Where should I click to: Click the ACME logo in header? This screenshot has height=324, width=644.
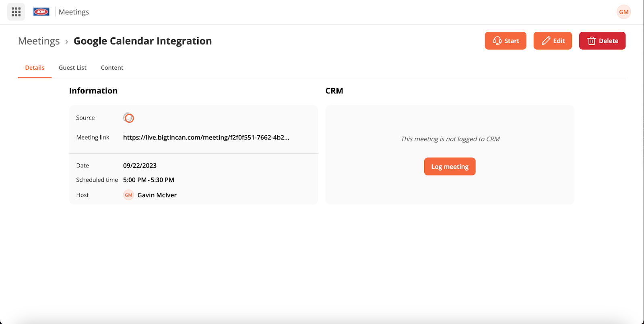pyautogui.click(x=41, y=12)
